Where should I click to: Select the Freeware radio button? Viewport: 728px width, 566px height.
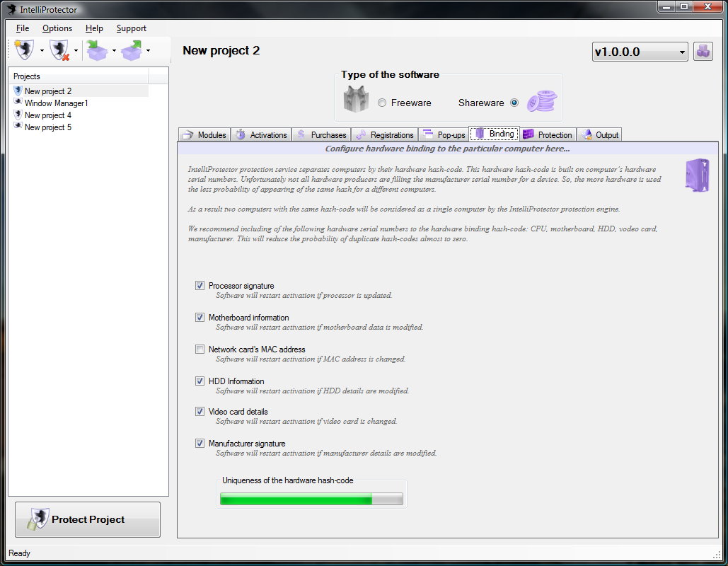click(381, 103)
